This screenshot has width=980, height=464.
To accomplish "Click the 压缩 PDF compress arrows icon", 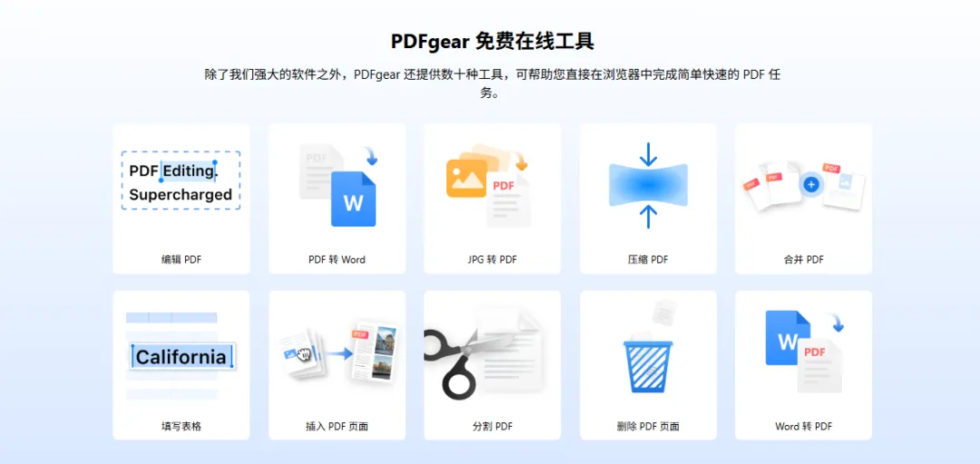I will [x=648, y=185].
